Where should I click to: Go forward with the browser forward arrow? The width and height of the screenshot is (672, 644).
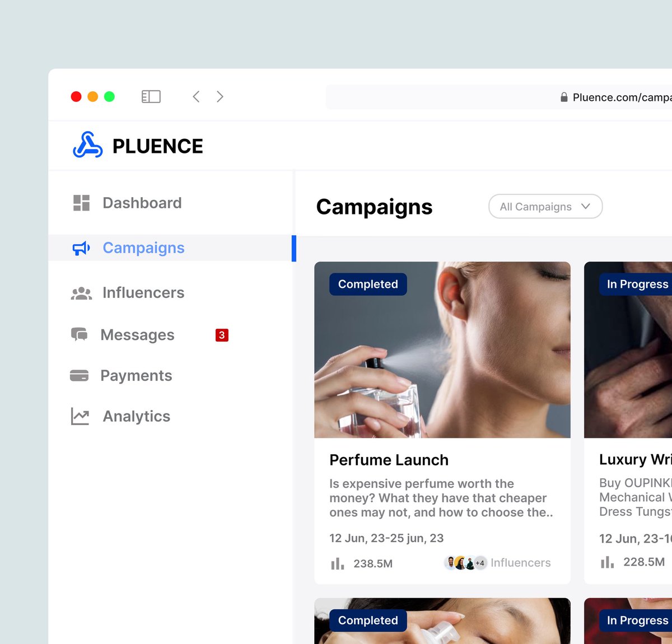click(x=220, y=97)
